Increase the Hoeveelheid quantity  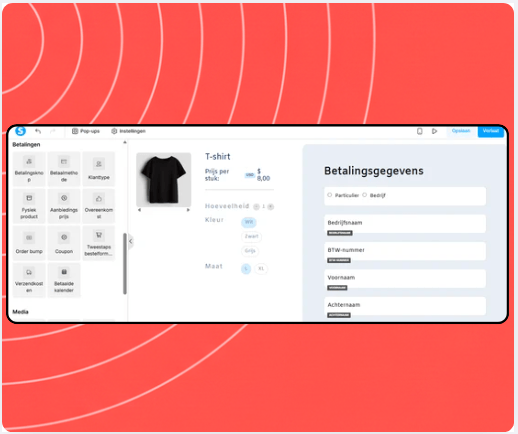(271, 207)
